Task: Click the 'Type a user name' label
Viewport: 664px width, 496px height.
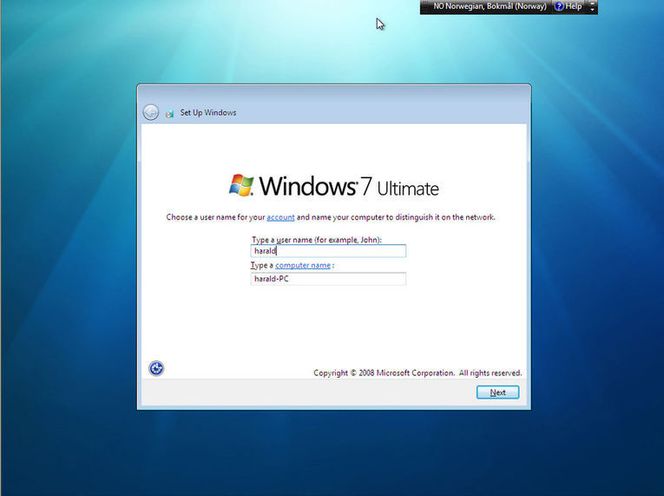Action: [317, 240]
